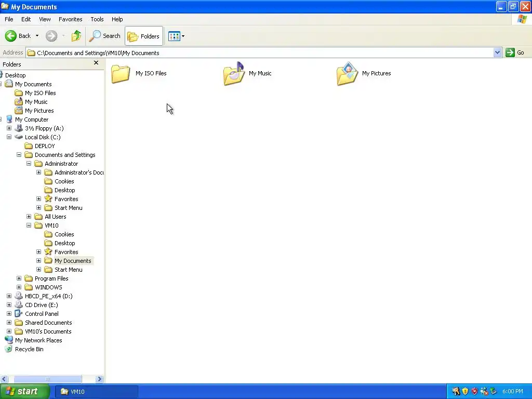
Task: Select My Documents root in folder tree
Action: pyautogui.click(x=33, y=84)
